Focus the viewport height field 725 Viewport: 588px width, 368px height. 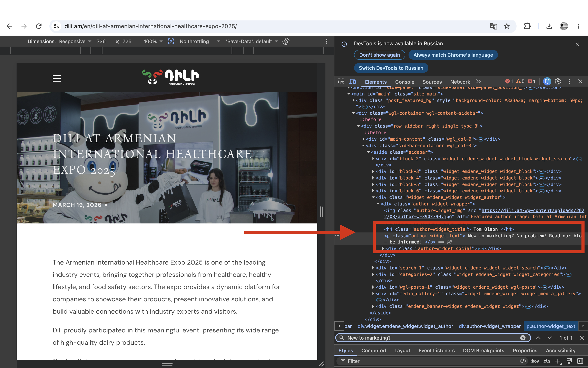[x=127, y=41]
